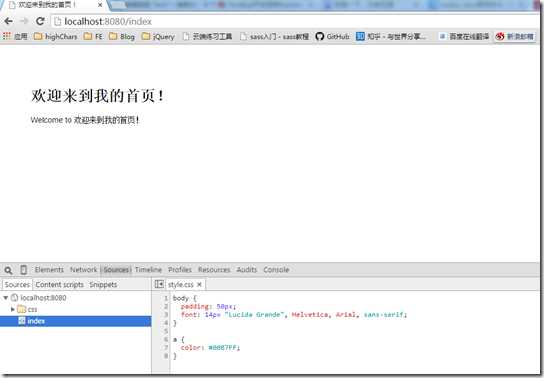This screenshot has width=544, height=378.
Task: Open the Blog bookmark folder
Action: pyautogui.click(x=122, y=36)
